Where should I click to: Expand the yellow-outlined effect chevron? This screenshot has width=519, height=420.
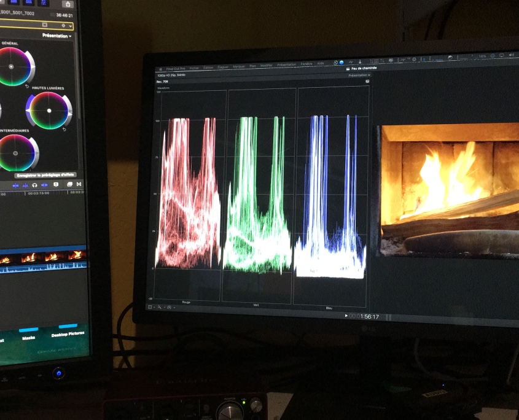[x=71, y=26]
